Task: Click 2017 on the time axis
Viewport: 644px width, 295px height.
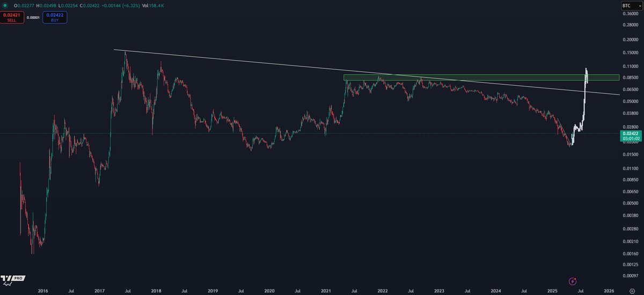Action: pyautogui.click(x=99, y=291)
